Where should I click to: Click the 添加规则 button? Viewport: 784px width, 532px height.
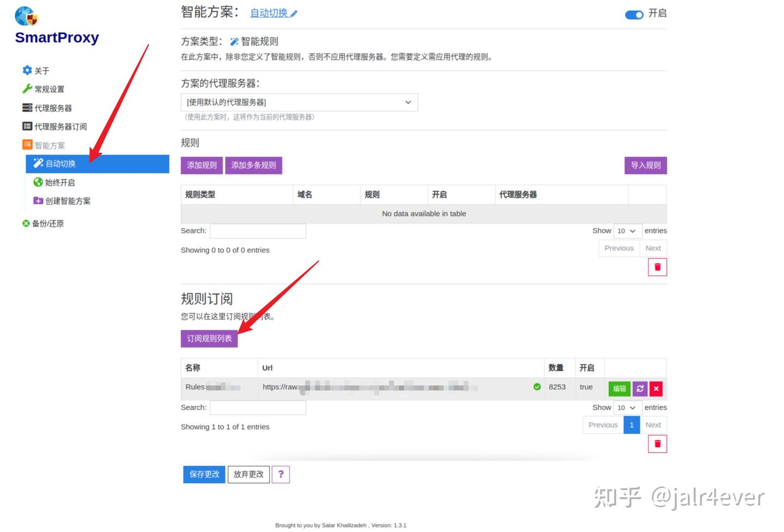(201, 165)
